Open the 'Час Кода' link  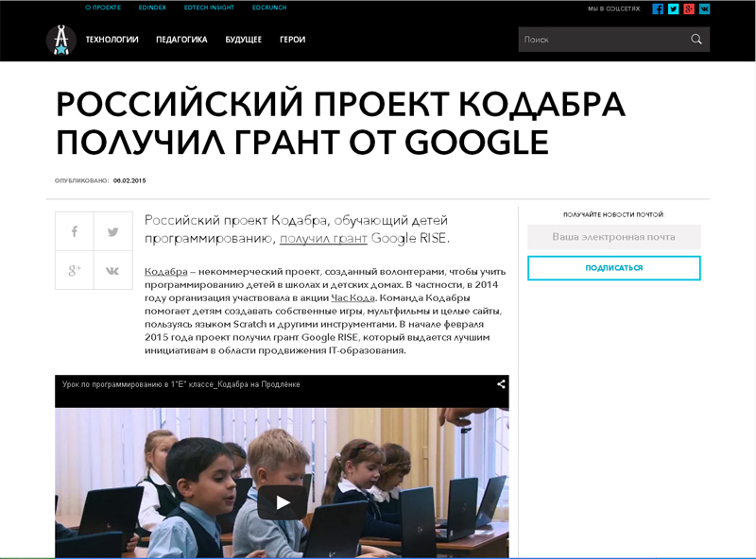click(352, 297)
